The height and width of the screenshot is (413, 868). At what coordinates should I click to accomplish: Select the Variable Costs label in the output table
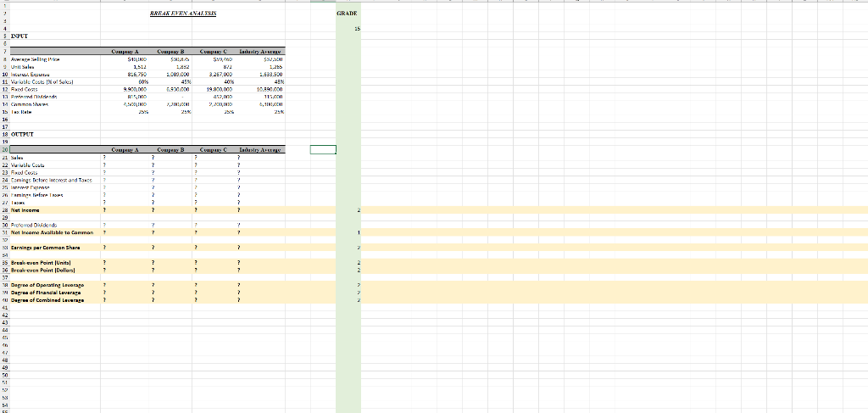coord(27,164)
